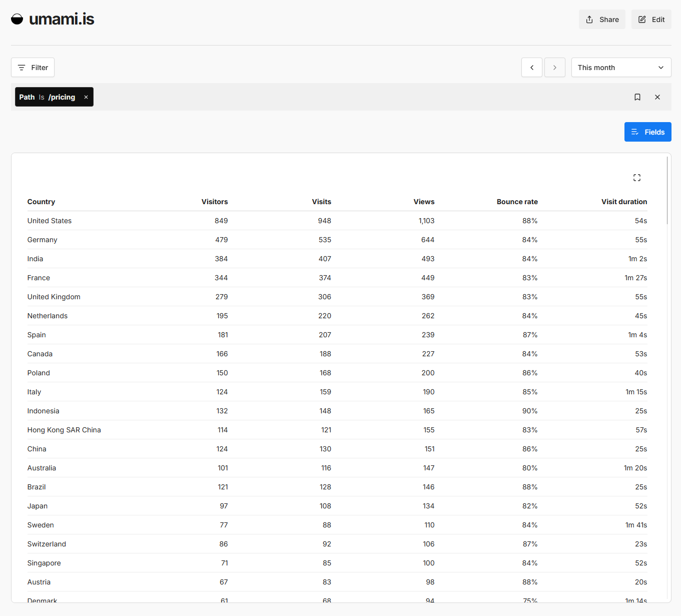Click the Visitors column header
The height and width of the screenshot is (616, 681).
click(214, 202)
